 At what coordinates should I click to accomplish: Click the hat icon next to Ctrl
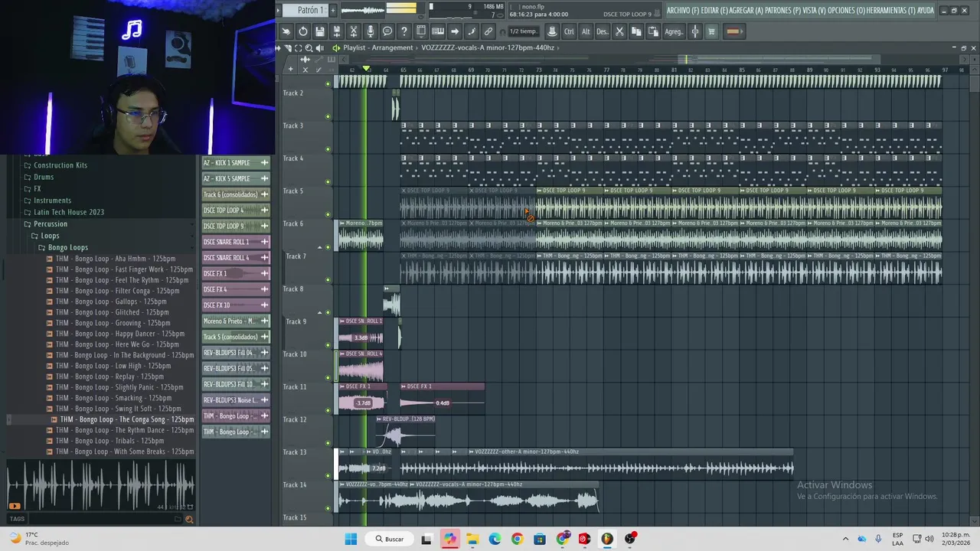pos(552,31)
